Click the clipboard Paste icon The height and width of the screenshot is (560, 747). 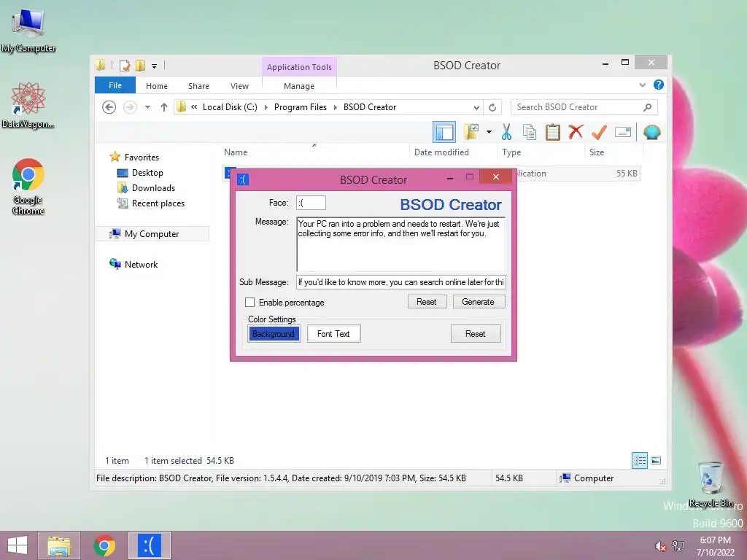pyautogui.click(x=553, y=132)
